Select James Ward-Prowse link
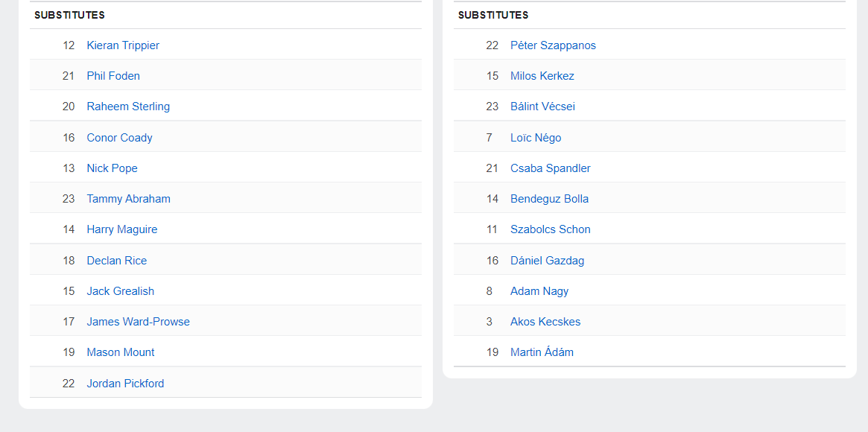This screenshot has height=432, width=868. 138,322
